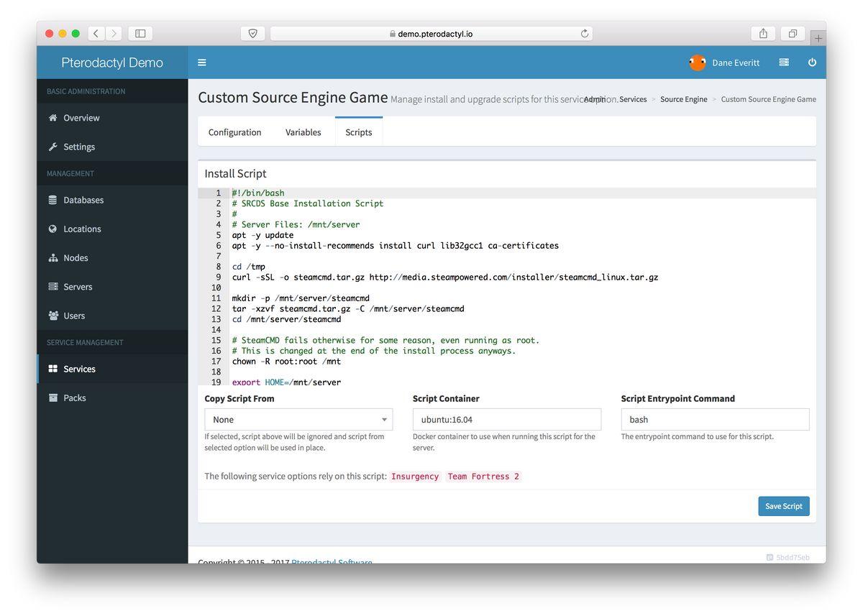Click the Packs archive icon
The width and height of the screenshot is (863, 616).
tap(52, 397)
